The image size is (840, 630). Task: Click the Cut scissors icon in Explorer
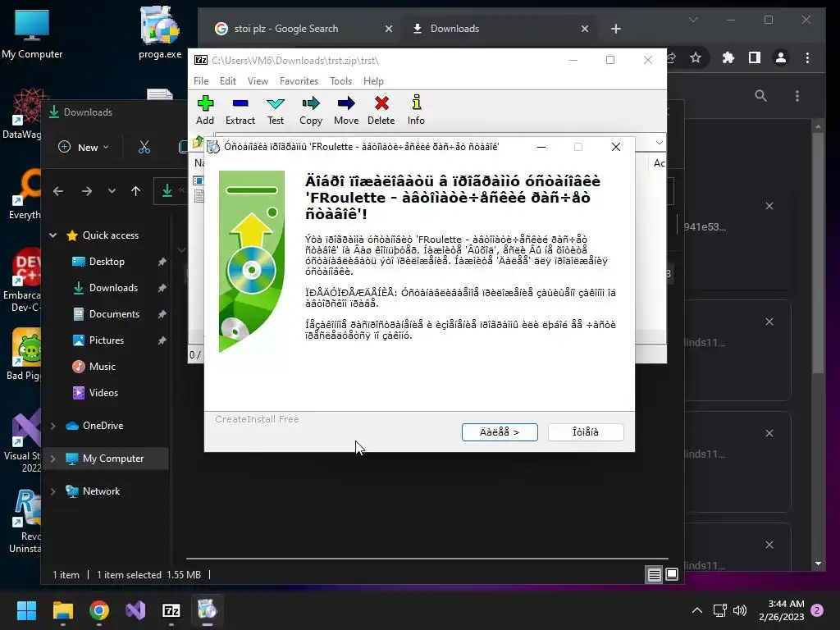tap(144, 148)
